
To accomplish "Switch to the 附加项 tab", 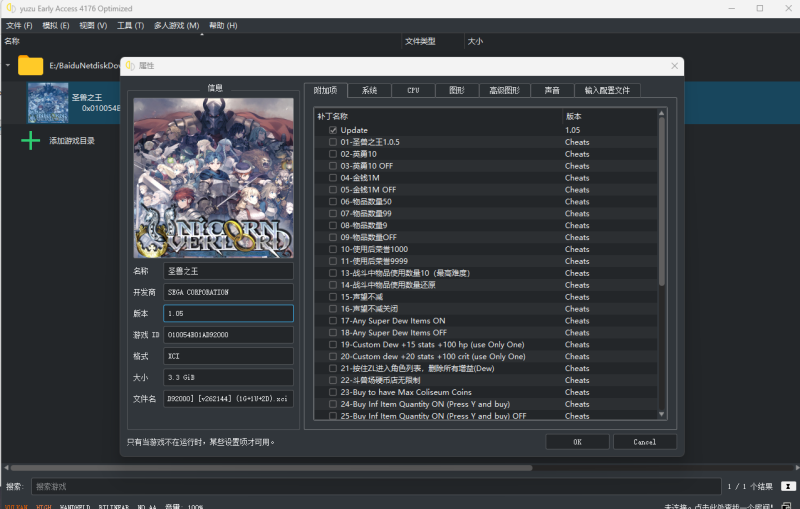I will [x=326, y=90].
